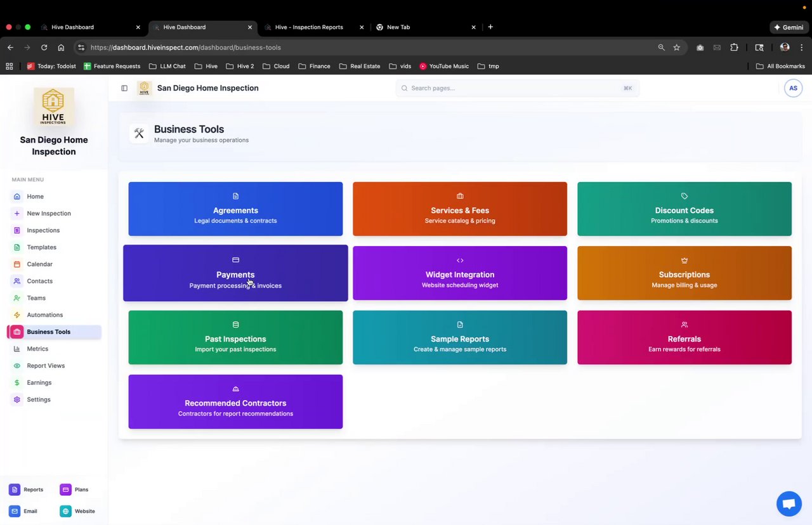This screenshot has width=812, height=525.
Task: Click the Teams sidebar icon
Action: pyautogui.click(x=17, y=298)
